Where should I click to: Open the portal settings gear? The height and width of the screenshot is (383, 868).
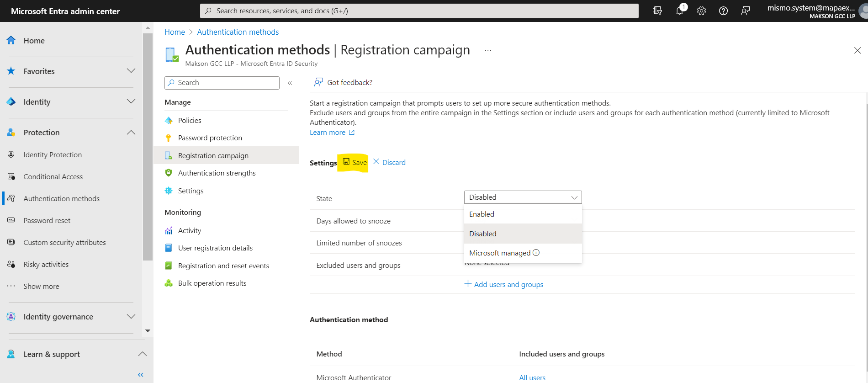coord(701,11)
